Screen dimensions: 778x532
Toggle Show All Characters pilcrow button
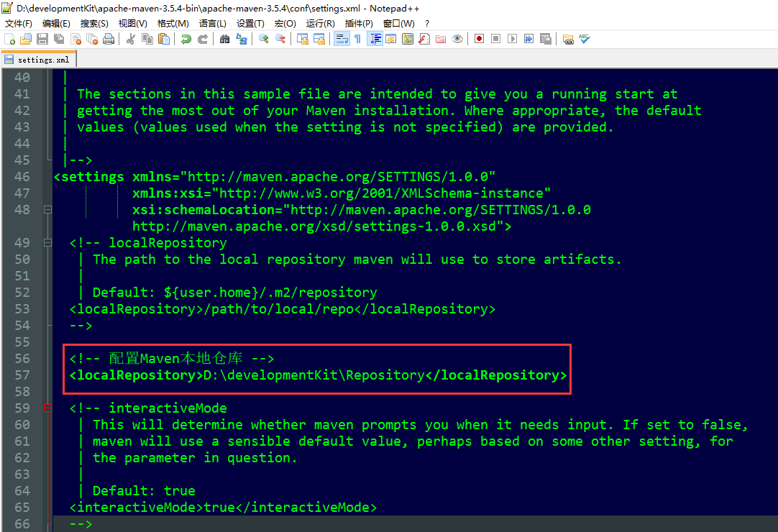tap(358, 40)
